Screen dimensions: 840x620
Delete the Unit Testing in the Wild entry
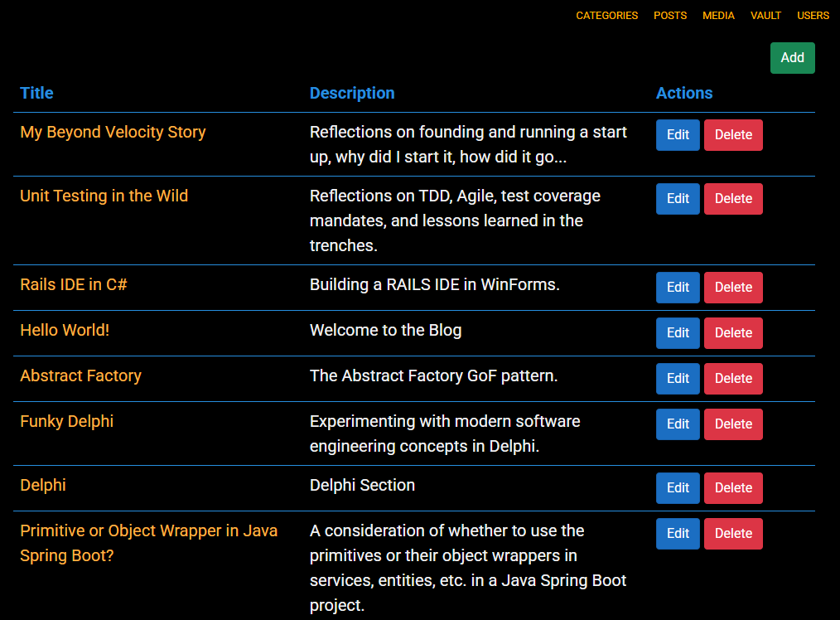click(733, 199)
